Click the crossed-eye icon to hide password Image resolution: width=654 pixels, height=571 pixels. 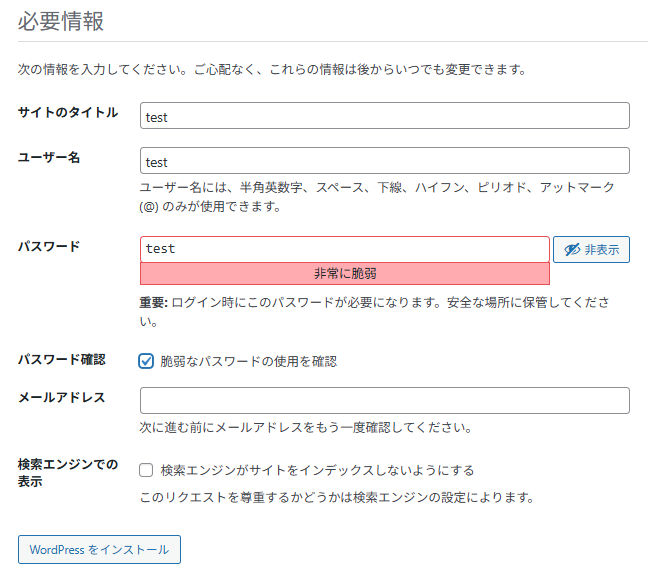tap(572, 249)
